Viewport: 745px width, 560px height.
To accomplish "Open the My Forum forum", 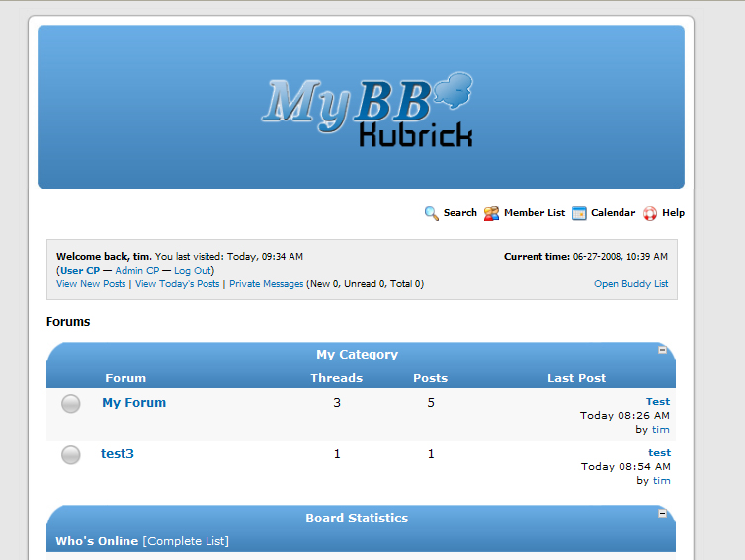I will (134, 403).
